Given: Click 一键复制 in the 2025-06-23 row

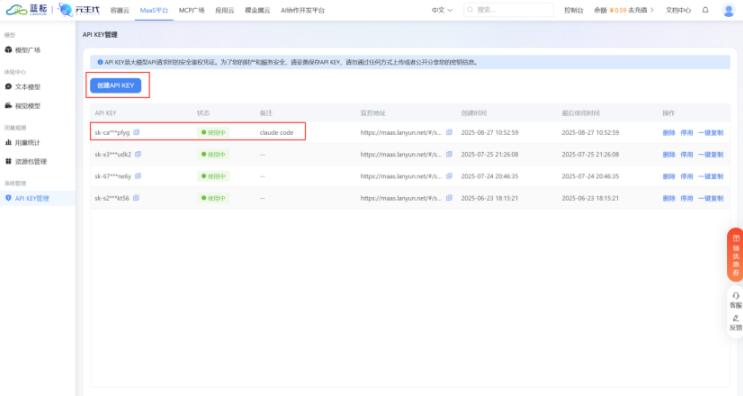Looking at the screenshot, I should click(711, 198).
